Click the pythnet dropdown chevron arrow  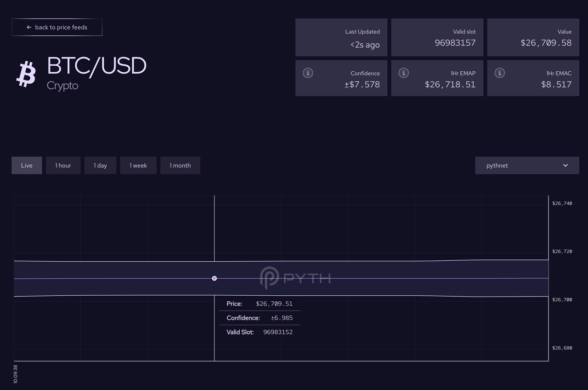click(565, 166)
